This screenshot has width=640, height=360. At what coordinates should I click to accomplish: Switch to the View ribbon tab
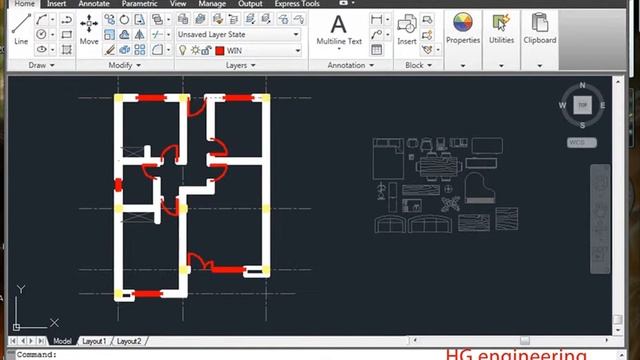click(178, 4)
